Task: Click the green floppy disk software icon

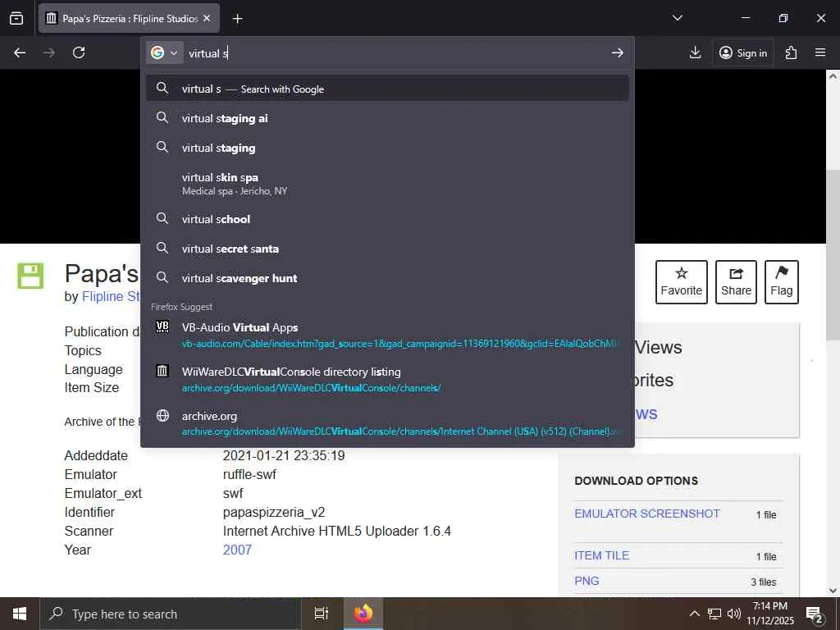Action: click(x=30, y=276)
